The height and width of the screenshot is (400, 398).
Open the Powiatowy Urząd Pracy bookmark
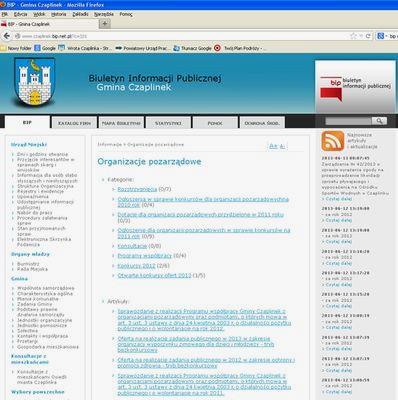tap(143, 48)
